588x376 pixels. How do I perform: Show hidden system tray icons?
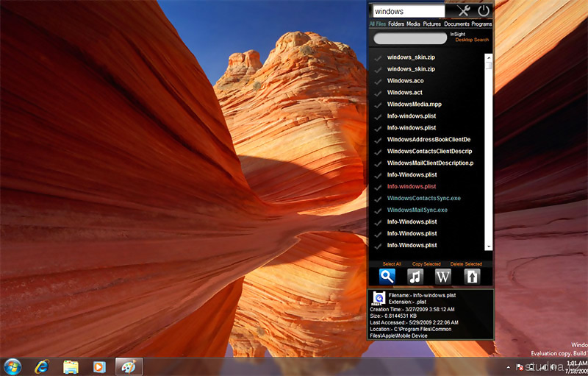click(x=508, y=367)
